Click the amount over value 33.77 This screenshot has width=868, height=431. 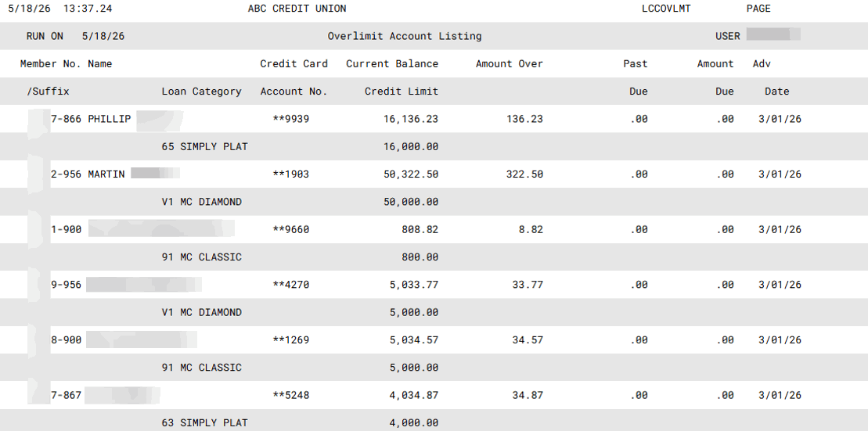(x=528, y=285)
